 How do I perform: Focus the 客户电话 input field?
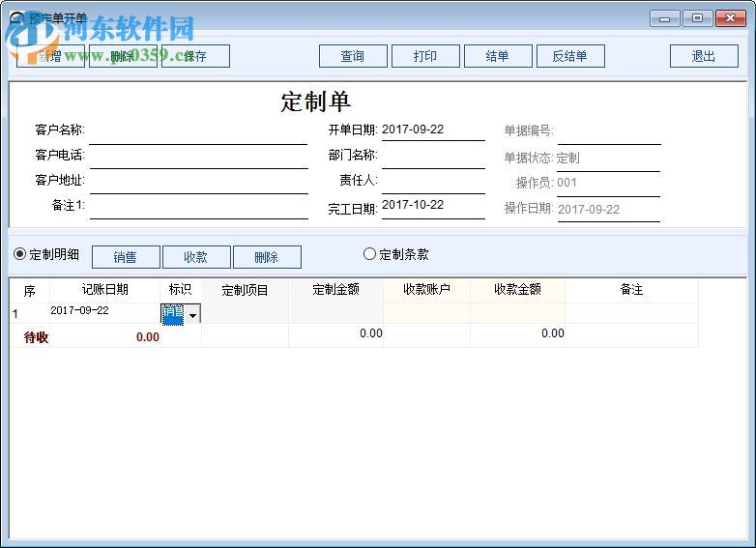pos(198,158)
